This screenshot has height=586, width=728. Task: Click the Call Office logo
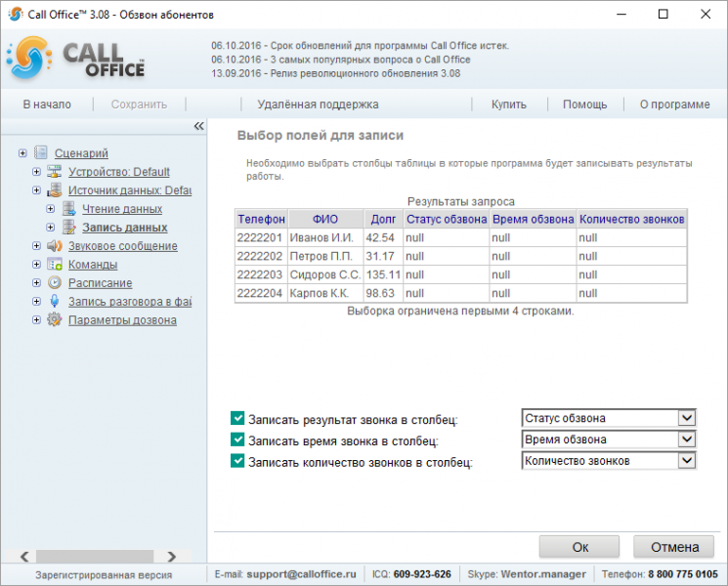coord(76,58)
